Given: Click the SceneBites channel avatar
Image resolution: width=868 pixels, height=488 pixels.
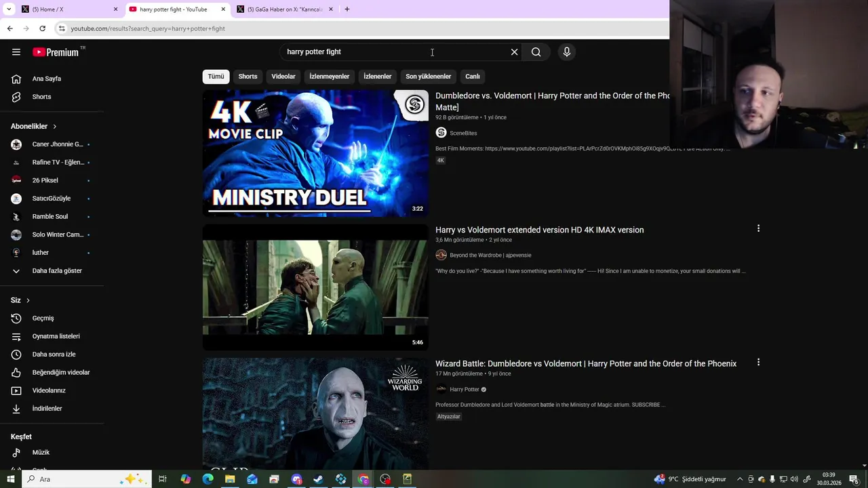Looking at the screenshot, I should (x=441, y=133).
